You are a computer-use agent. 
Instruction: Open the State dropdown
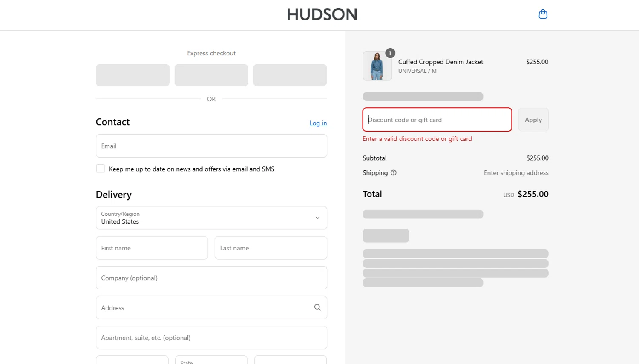211,360
